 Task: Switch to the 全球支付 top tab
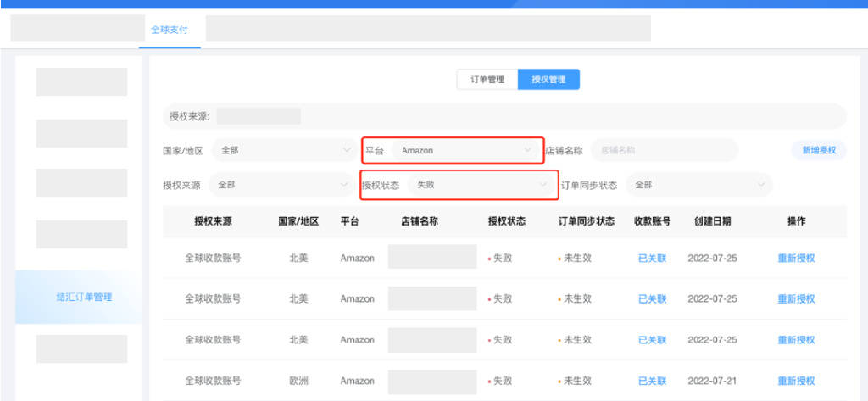click(x=170, y=30)
